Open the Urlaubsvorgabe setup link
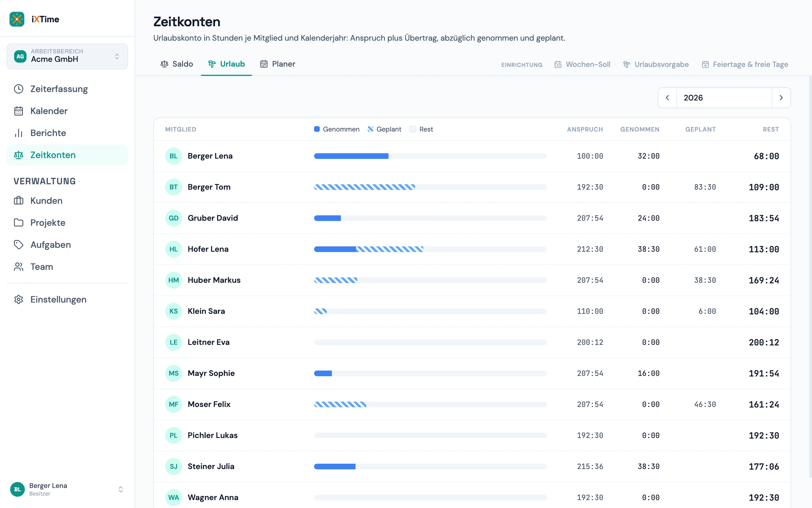 click(656, 65)
